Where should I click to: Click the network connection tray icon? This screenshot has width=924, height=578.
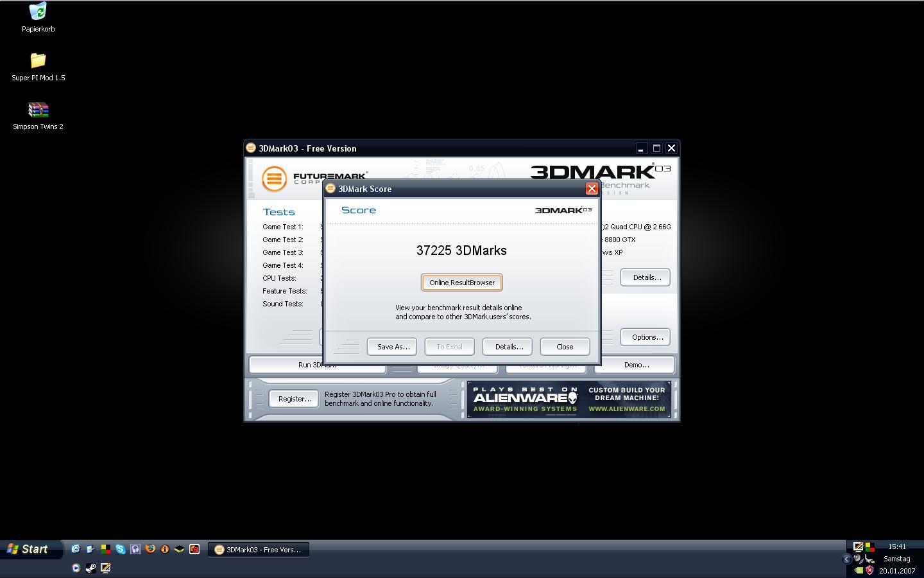[869, 559]
